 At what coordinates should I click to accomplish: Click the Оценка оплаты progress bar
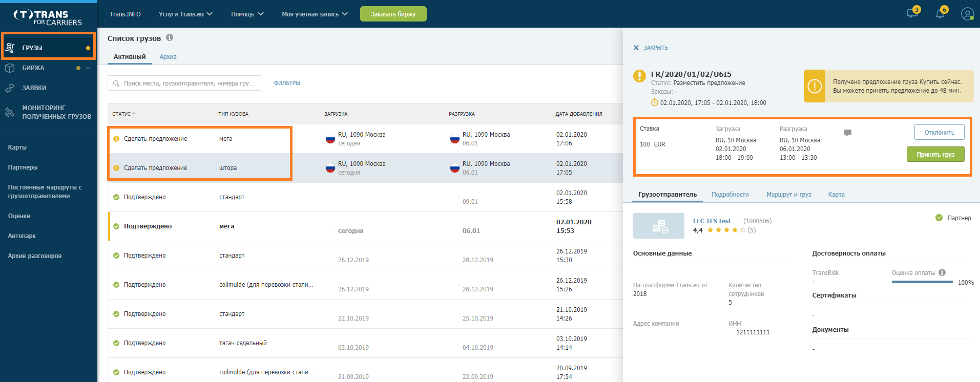pyautogui.click(x=922, y=282)
